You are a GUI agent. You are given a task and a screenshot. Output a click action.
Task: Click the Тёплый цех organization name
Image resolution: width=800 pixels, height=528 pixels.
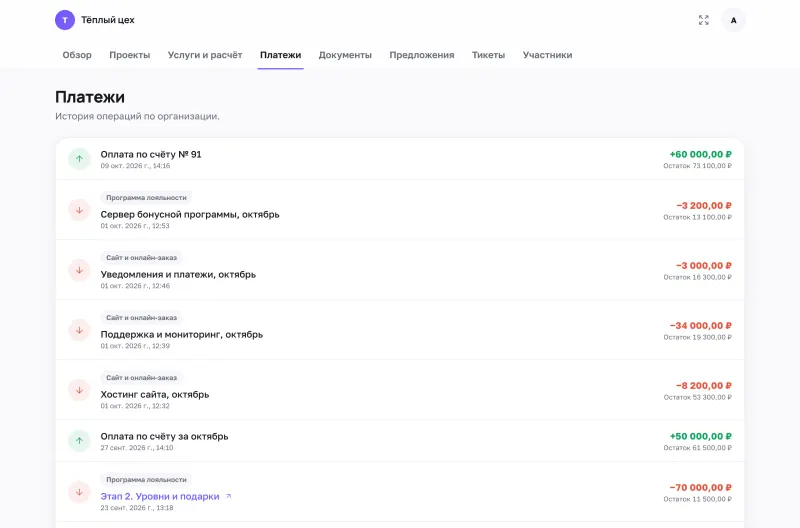click(x=108, y=20)
